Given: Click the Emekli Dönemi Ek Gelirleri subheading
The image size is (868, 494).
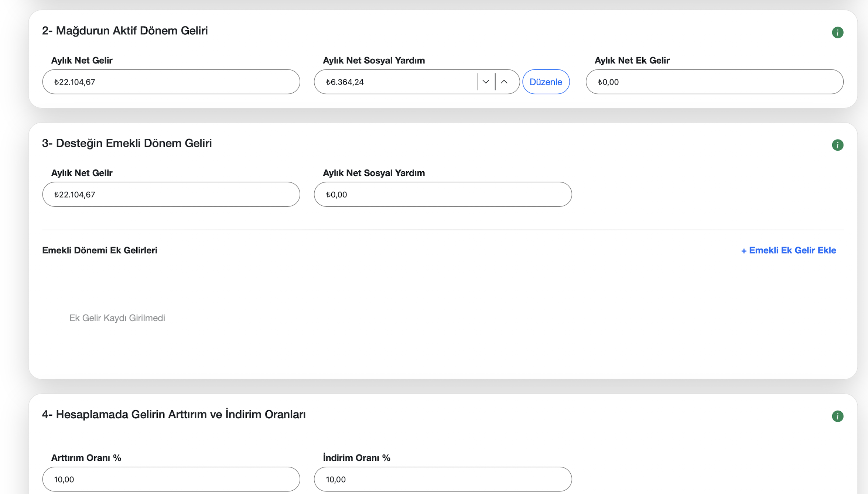Looking at the screenshot, I should pyautogui.click(x=100, y=250).
